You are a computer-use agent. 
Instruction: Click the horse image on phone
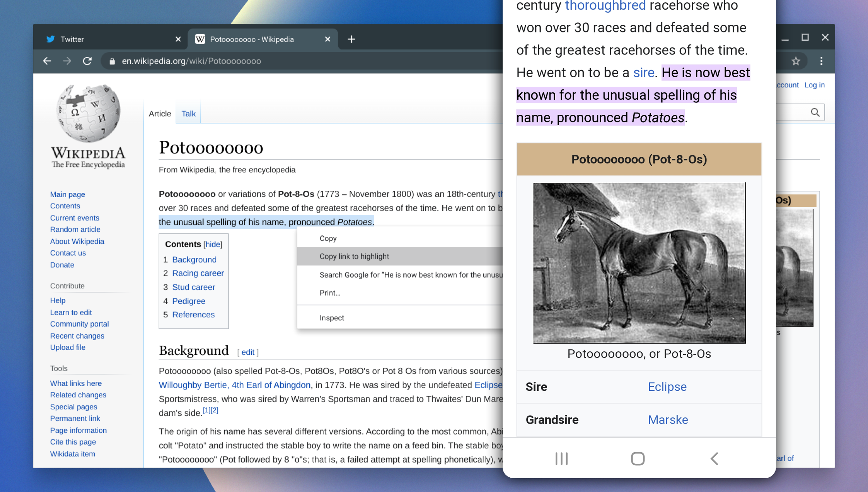click(x=639, y=263)
